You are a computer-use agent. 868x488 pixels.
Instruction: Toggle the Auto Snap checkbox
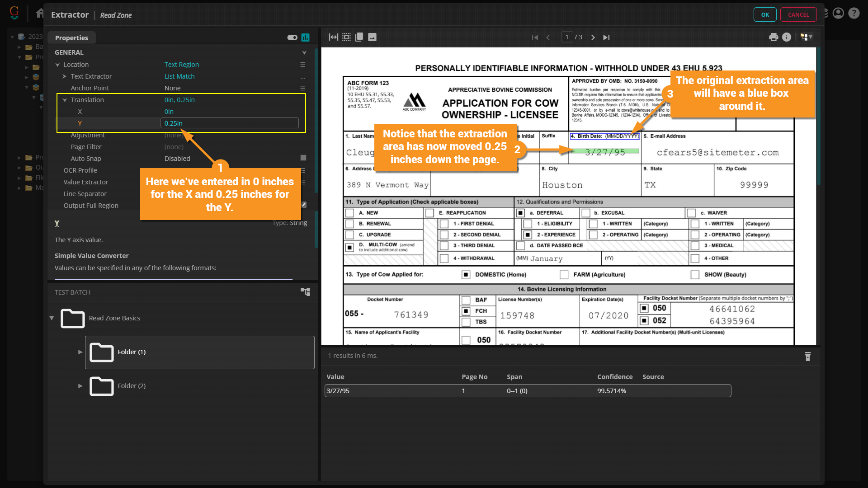pos(303,158)
